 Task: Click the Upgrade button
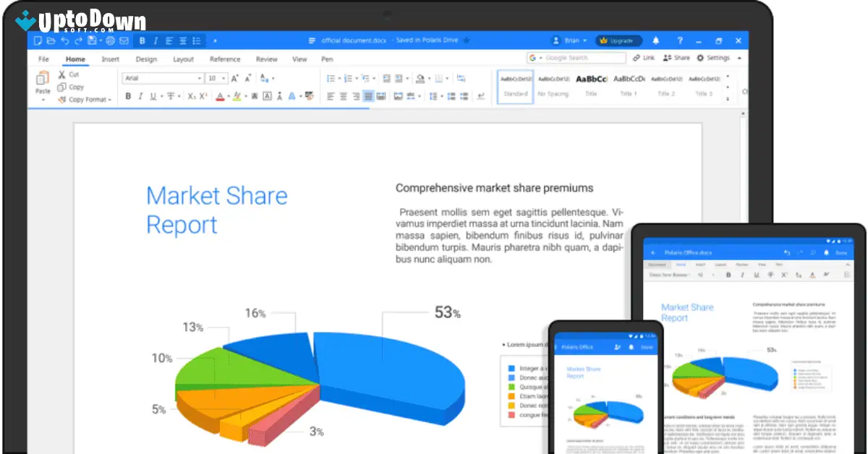[x=618, y=40]
